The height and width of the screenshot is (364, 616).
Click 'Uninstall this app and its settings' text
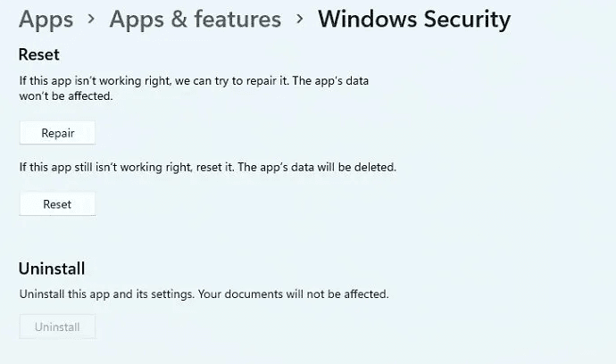105,294
